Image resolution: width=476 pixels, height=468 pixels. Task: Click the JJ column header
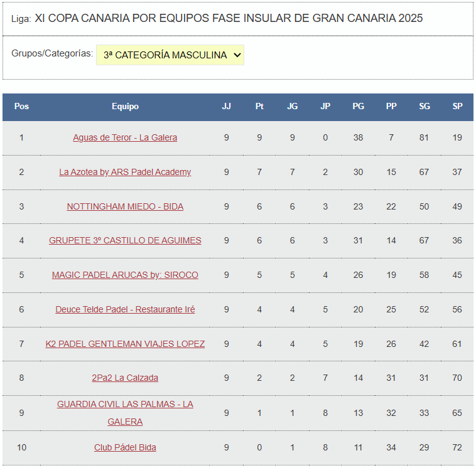point(226,107)
